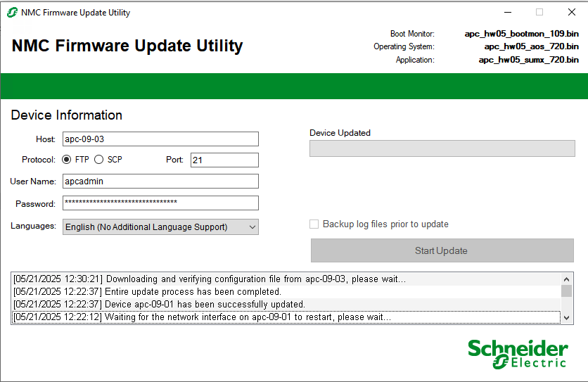Image resolution: width=588 pixels, height=382 pixels.
Task: Click the NMC Firmware Update Utility title bar icon
Action: click(x=12, y=13)
